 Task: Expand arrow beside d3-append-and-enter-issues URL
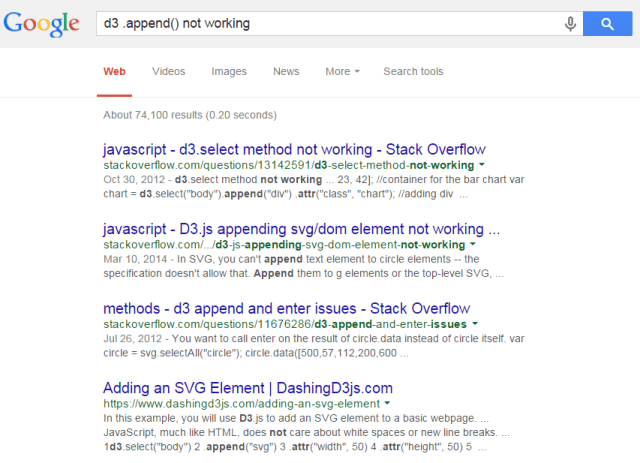[x=475, y=324]
